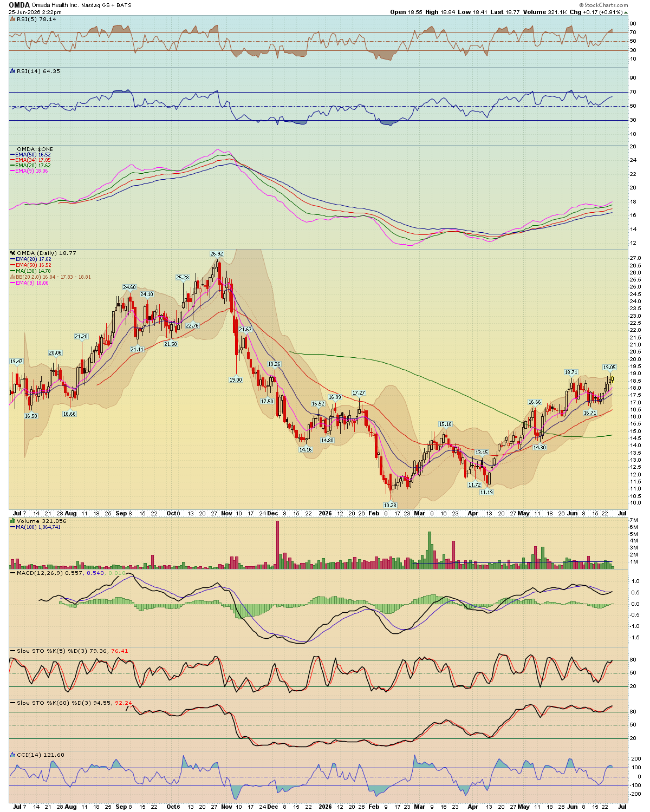The width and height of the screenshot is (650, 812).
Task: Click the 24.10 price annotation
Action: (x=147, y=294)
